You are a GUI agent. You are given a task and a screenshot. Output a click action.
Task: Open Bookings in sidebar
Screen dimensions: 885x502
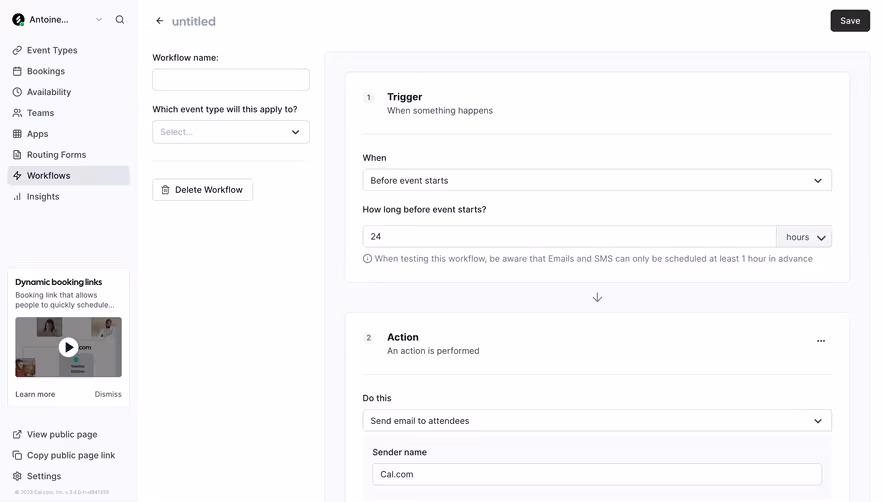[x=68, y=71]
